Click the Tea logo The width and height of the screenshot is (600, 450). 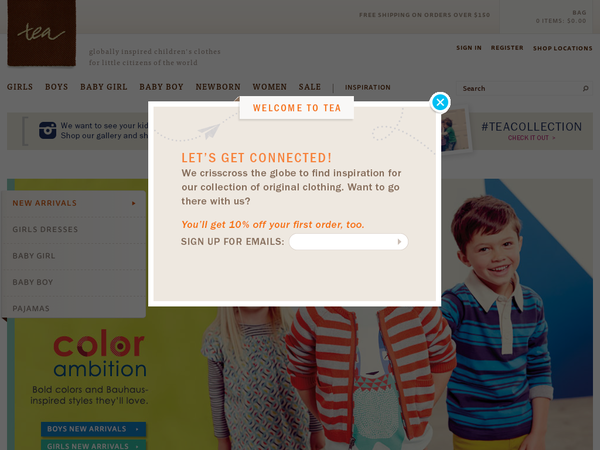click(41, 33)
